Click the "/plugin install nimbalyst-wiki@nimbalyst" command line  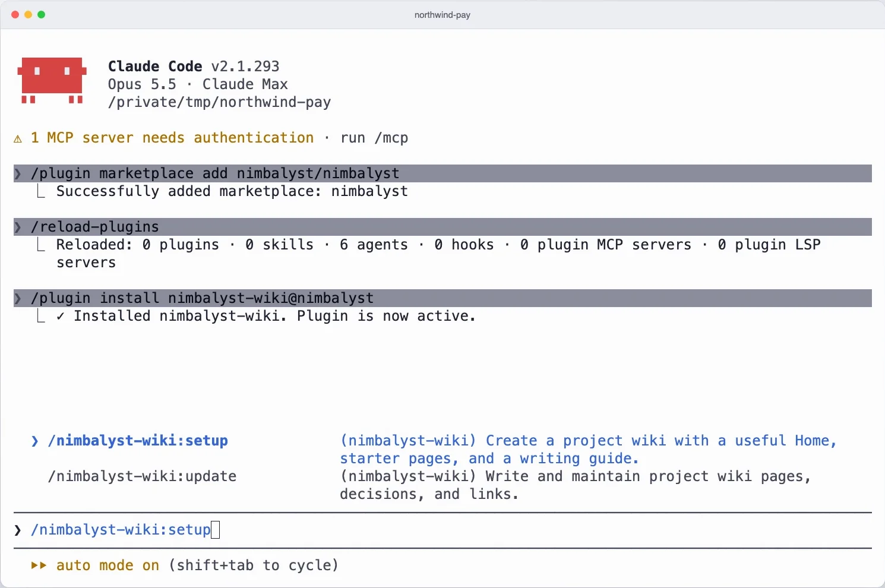[x=442, y=298]
